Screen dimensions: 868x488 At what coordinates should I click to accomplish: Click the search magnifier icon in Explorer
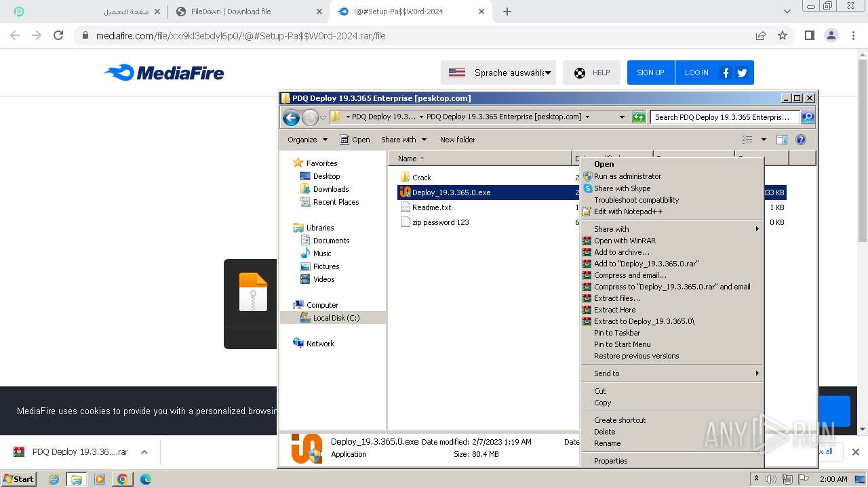[x=807, y=117]
